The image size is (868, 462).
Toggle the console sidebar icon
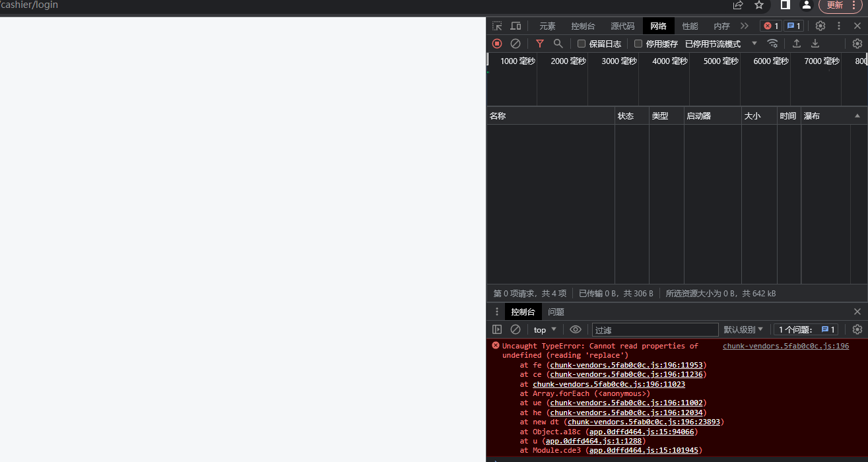pyautogui.click(x=497, y=329)
